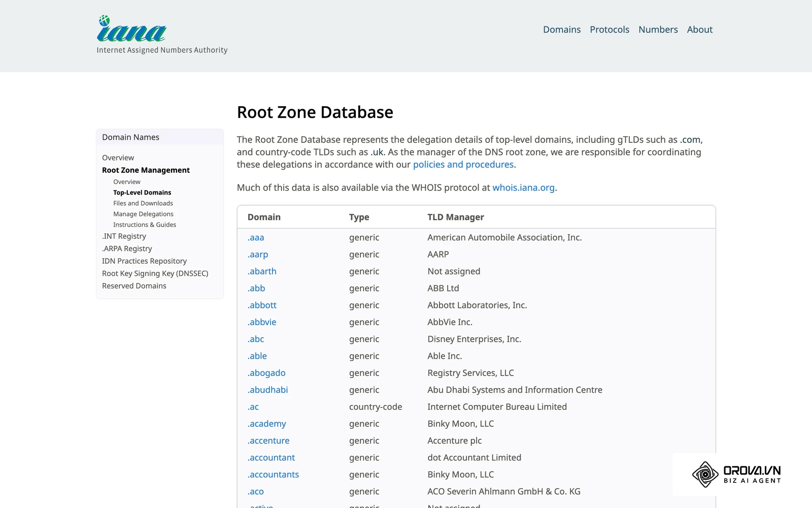The width and height of the screenshot is (812, 508).
Task: Open the .accountant domain link
Action: pos(271,458)
